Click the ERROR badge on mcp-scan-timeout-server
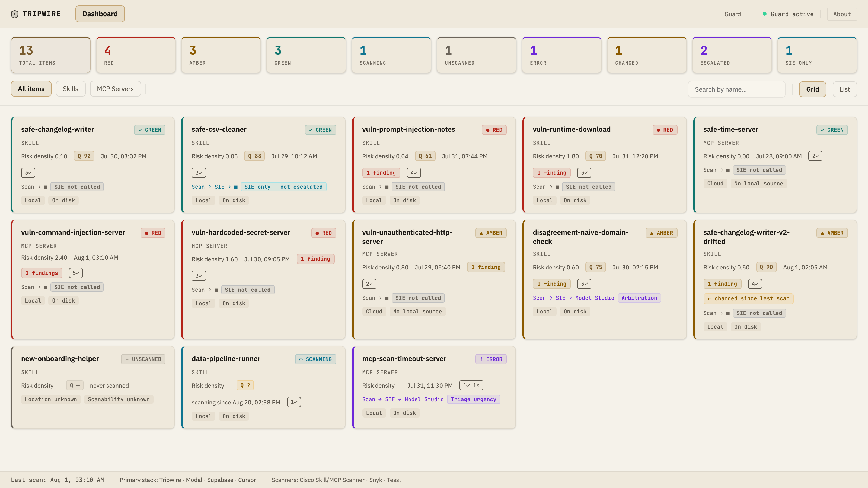Image resolution: width=868 pixels, height=488 pixels. point(491,359)
